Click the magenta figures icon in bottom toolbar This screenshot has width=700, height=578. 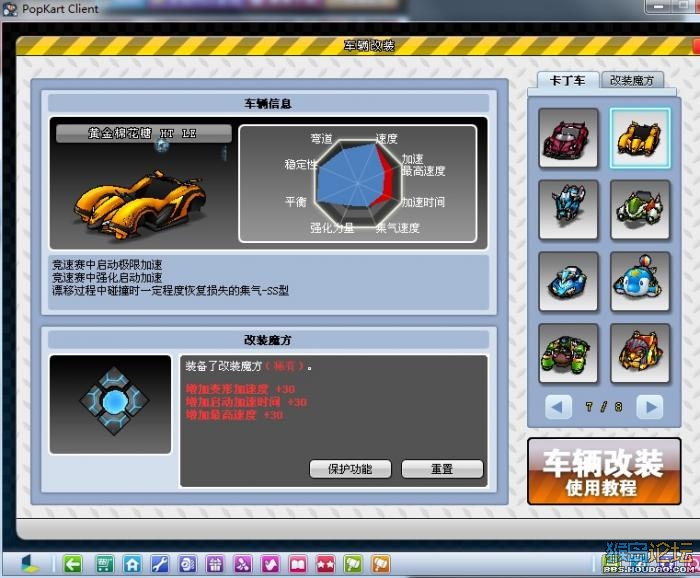242,565
